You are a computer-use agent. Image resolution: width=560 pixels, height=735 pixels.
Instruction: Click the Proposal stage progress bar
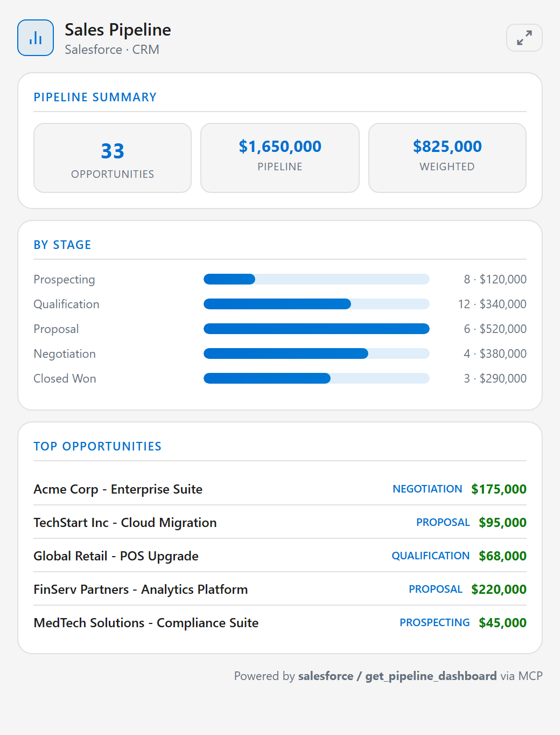[317, 329]
